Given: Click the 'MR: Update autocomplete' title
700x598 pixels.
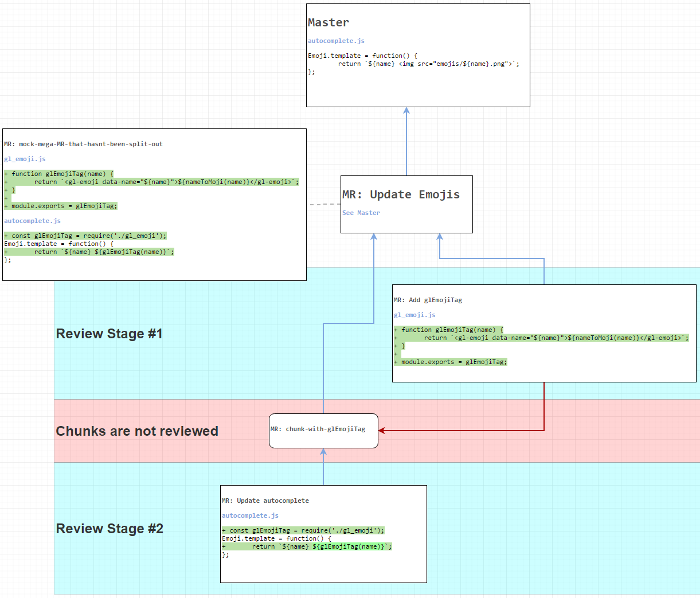Looking at the screenshot, I should point(265,501).
